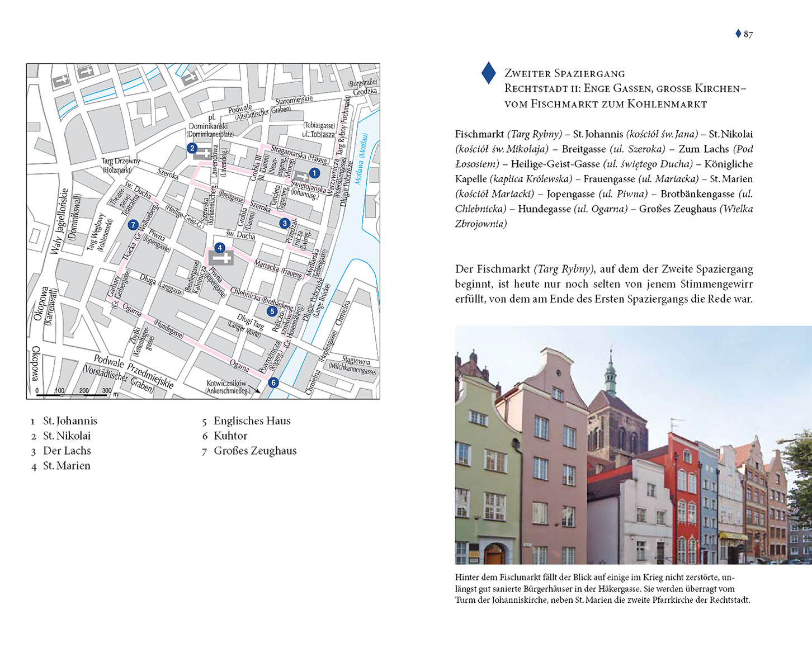This screenshot has width=812, height=671.
Task: Click legend entry "2 St. Nikolai"
Action: point(61,436)
